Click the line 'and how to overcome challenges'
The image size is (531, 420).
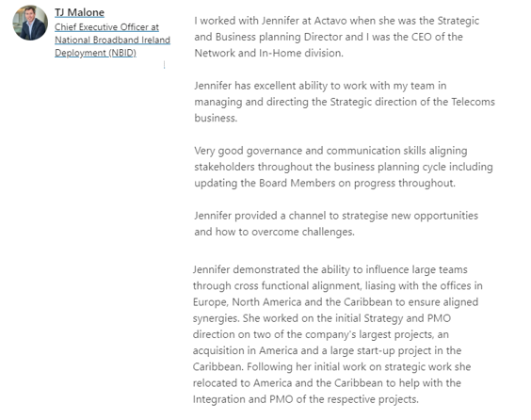pos(274,232)
